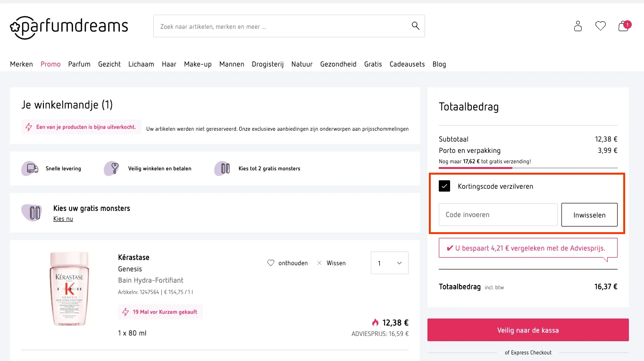Remove the item using Wissen
Image resolution: width=644 pixels, height=361 pixels.
coord(332,263)
